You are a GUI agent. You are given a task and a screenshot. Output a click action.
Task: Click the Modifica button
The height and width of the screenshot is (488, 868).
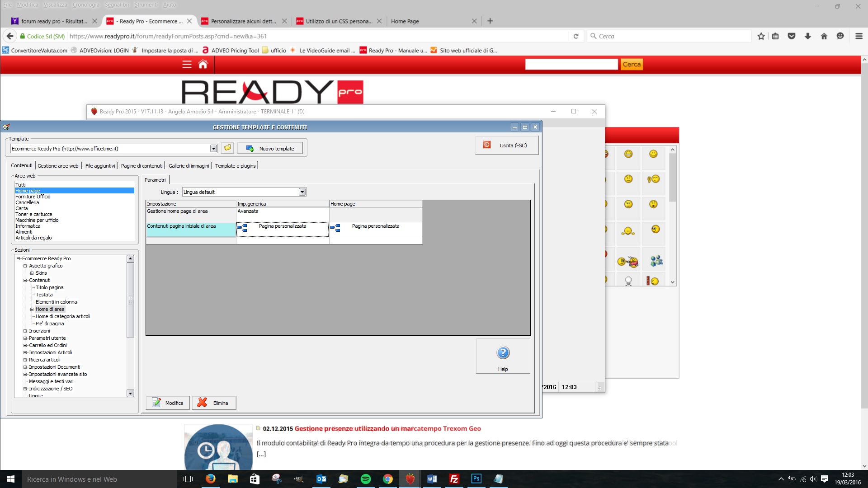click(x=168, y=403)
